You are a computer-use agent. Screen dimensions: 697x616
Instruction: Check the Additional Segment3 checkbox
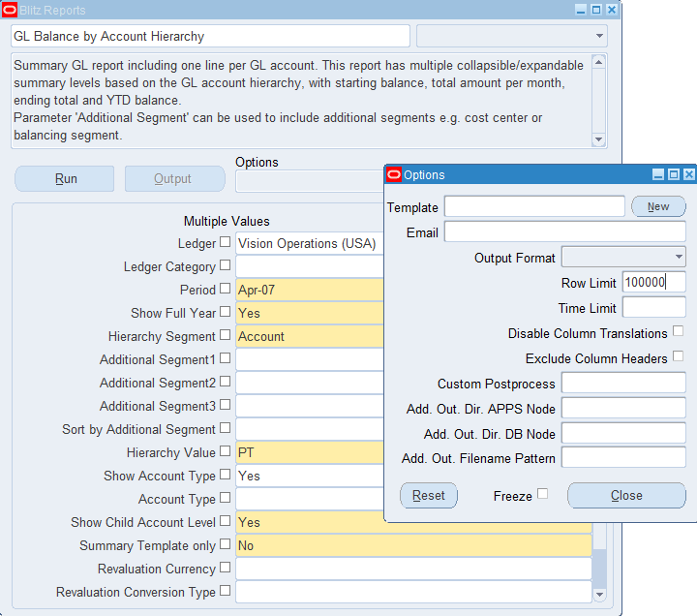[226, 404]
